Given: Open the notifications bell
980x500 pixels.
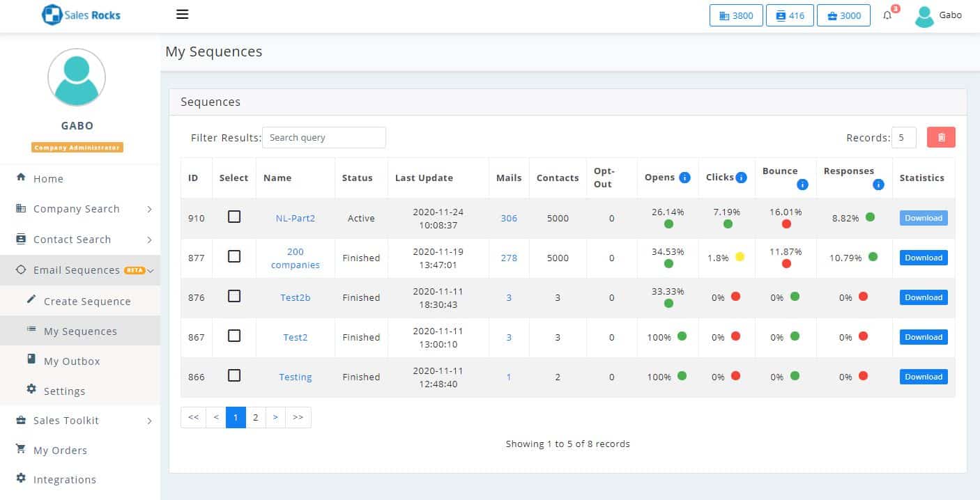Looking at the screenshot, I should click(887, 15).
